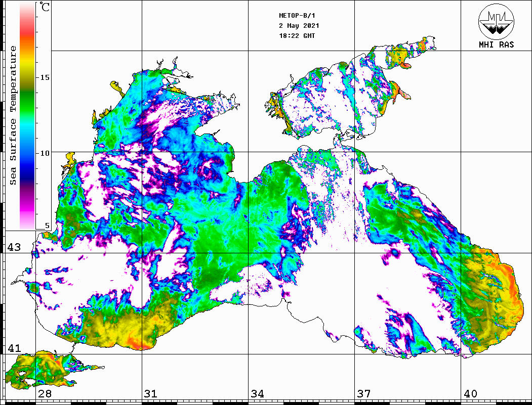
Task: Click latitude label 41
Action: [x=14, y=348]
